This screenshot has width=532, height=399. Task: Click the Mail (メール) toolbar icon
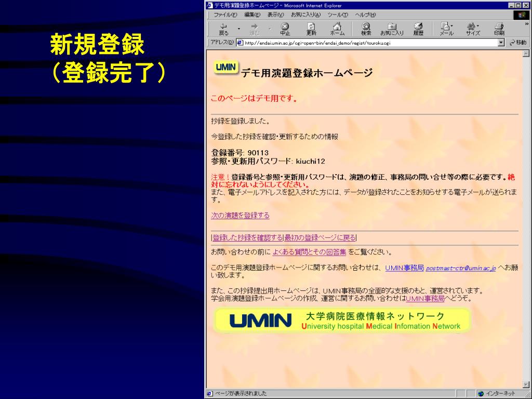(446, 29)
